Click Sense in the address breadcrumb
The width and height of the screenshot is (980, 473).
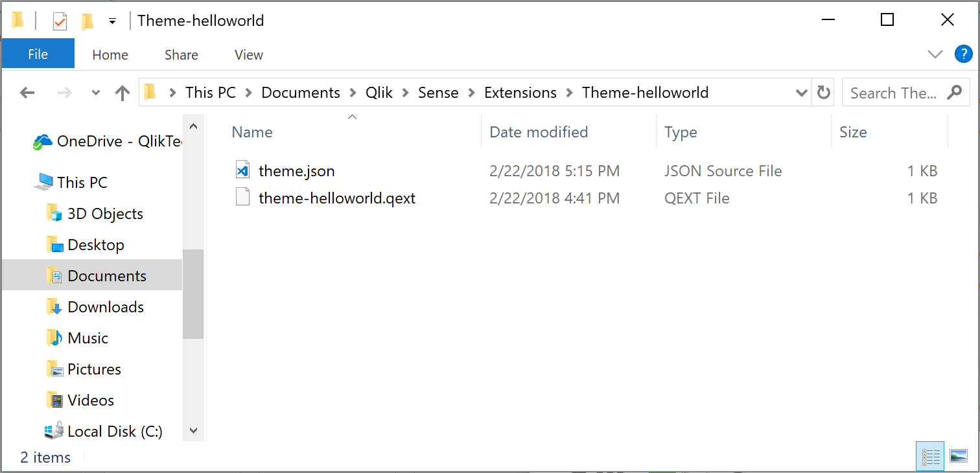pyautogui.click(x=438, y=93)
